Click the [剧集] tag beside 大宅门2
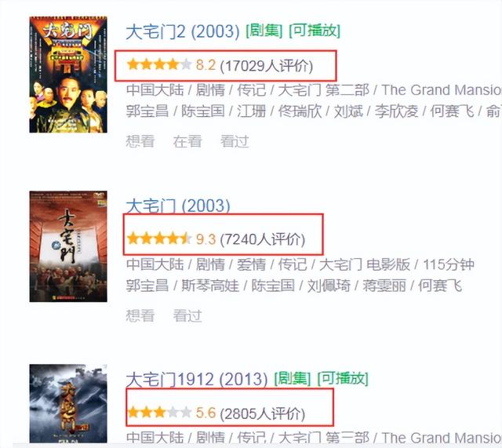The height and width of the screenshot is (448, 502). [x=264, y=31]
